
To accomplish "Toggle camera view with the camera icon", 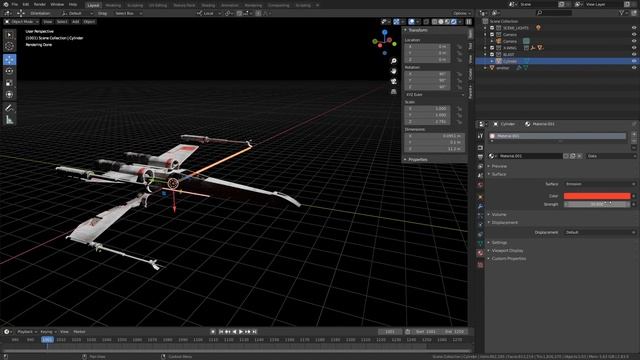I will (393, 82).
